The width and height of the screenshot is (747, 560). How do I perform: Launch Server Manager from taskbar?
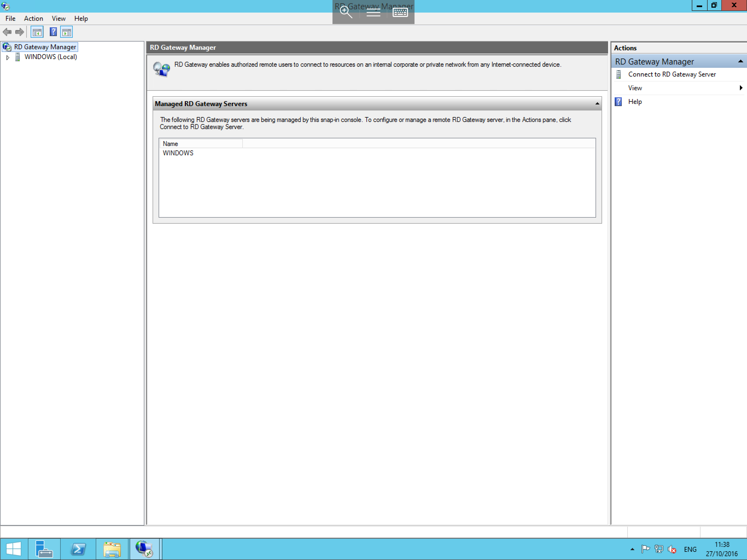click(44, 549)
